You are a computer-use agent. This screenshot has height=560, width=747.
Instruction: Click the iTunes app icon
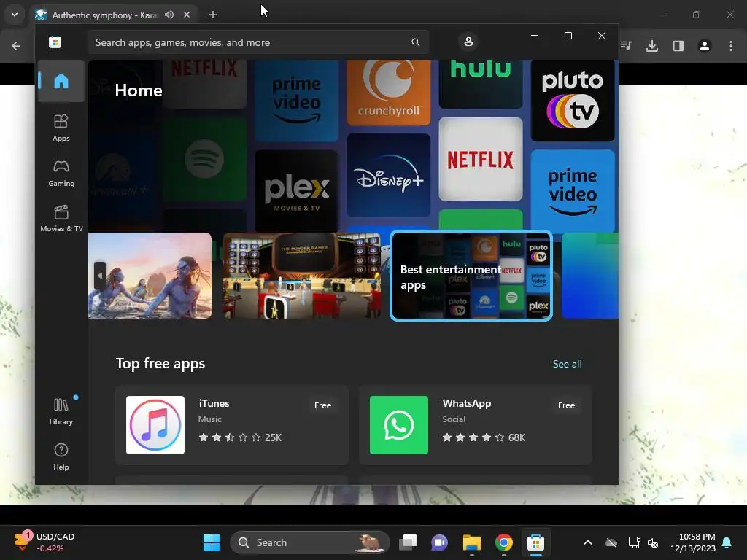(155, 425)
